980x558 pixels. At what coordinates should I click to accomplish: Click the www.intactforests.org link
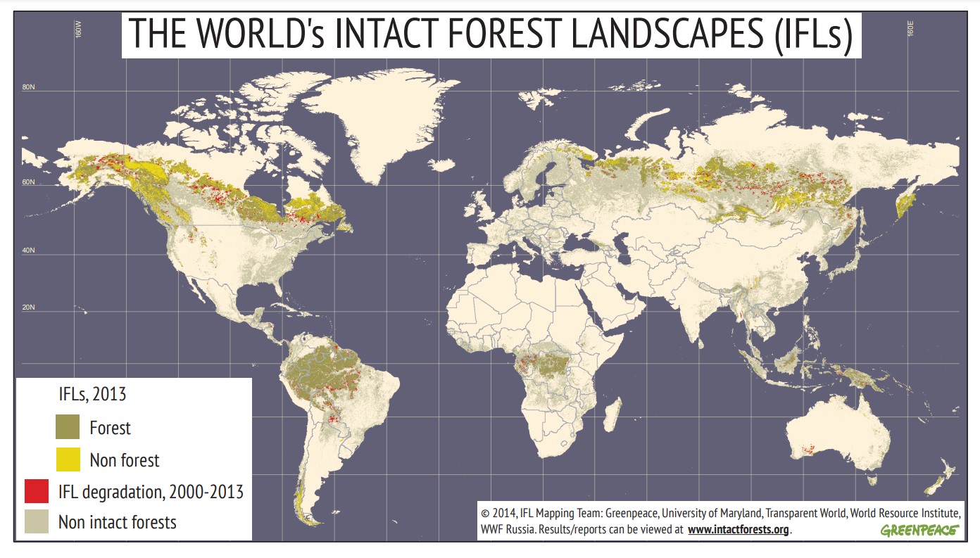click(x=737, y=529)
